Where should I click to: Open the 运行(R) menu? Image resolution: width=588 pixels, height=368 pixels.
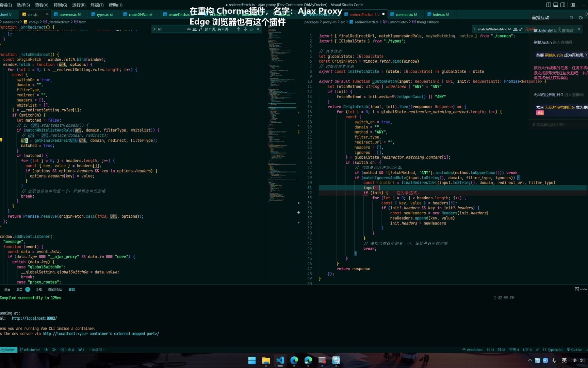[x=79, y=5]
